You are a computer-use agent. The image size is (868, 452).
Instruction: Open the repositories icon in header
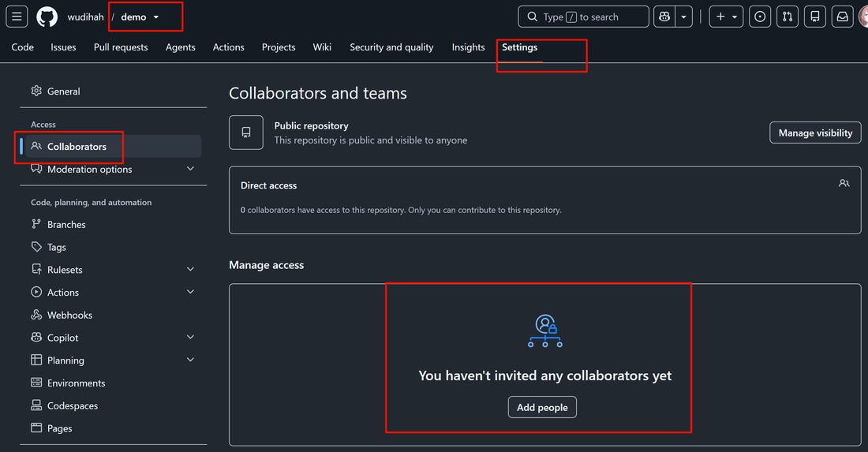[x=815, y=17]
